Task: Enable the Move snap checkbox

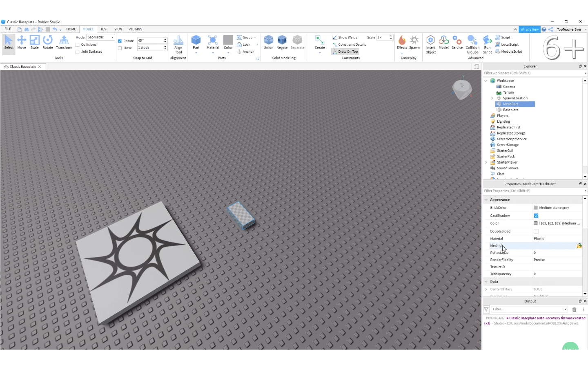Action: click(120, 48)
